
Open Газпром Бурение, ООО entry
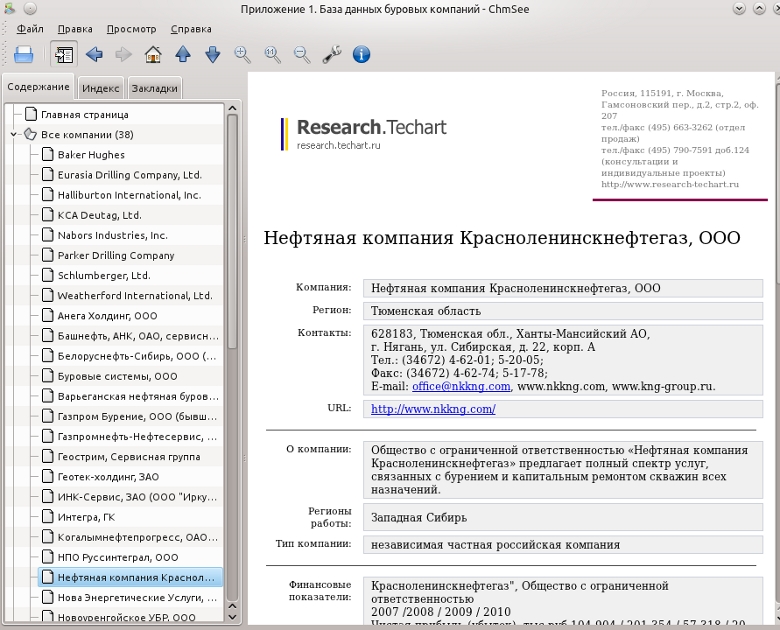click(137, 417)
